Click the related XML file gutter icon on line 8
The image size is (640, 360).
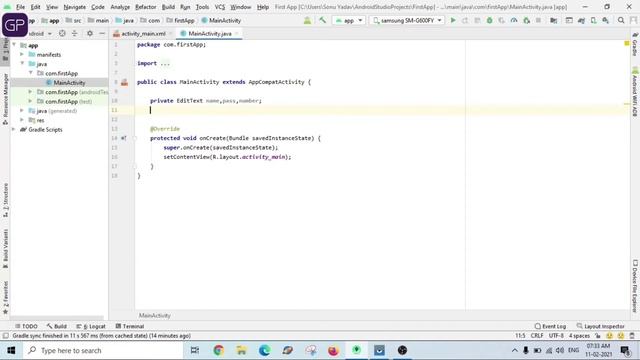point(124,82)
